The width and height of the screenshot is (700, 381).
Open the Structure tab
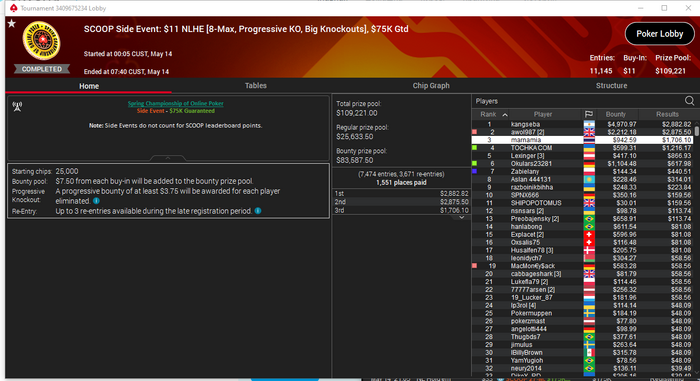pyautogui.click(x=611, y=86)
